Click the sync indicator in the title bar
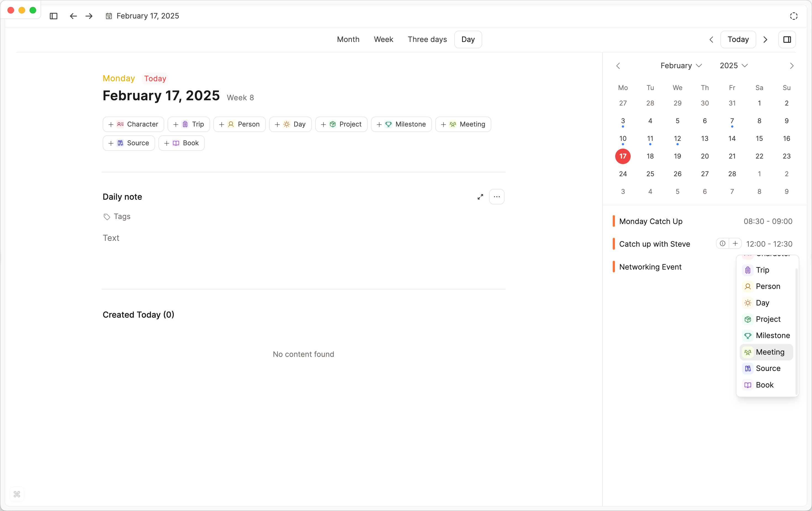812x511 pixels. pos(794,16)
